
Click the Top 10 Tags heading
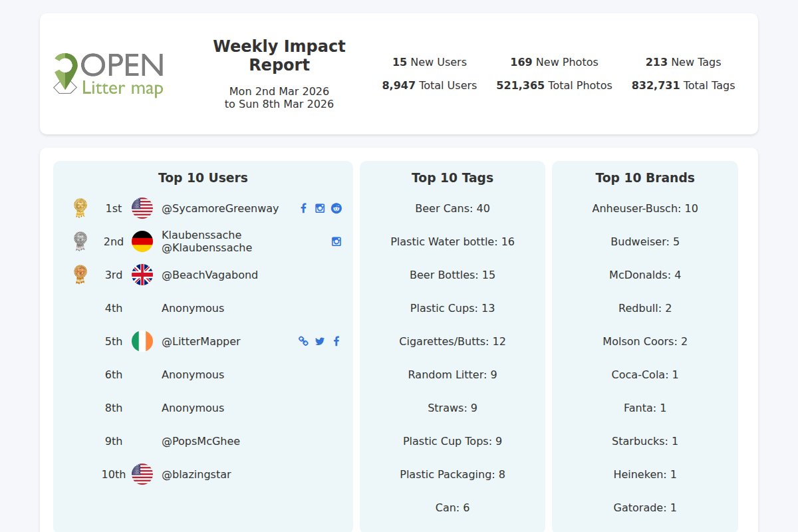pyautogui.click(x=452, y=178)
